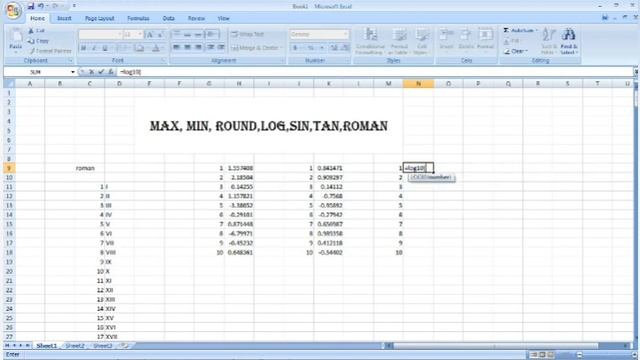Image resolution: width=640 pixels, height=360 pixels.
Task: Click the Insert Function fx icon
Action: click(x=110, y=72)
